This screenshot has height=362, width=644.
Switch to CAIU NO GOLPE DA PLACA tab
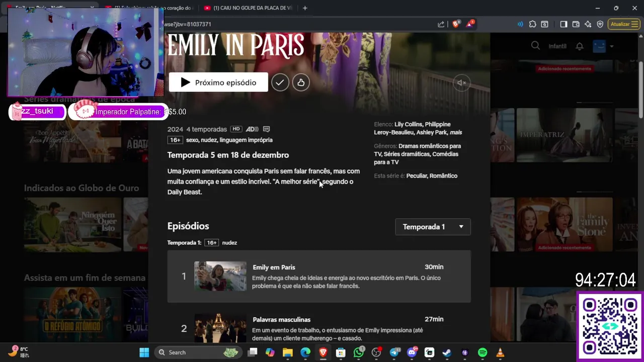tap(249, 8)
